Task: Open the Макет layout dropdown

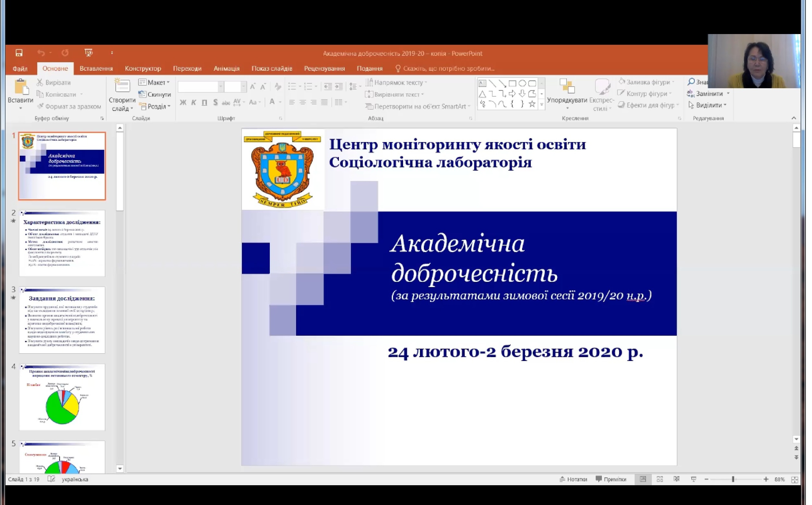Action: point(155,82)
